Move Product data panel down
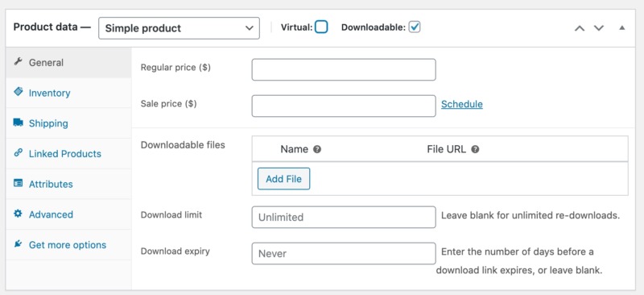Image resolution: width=644 pixels, height=295 pixels. 599,28
